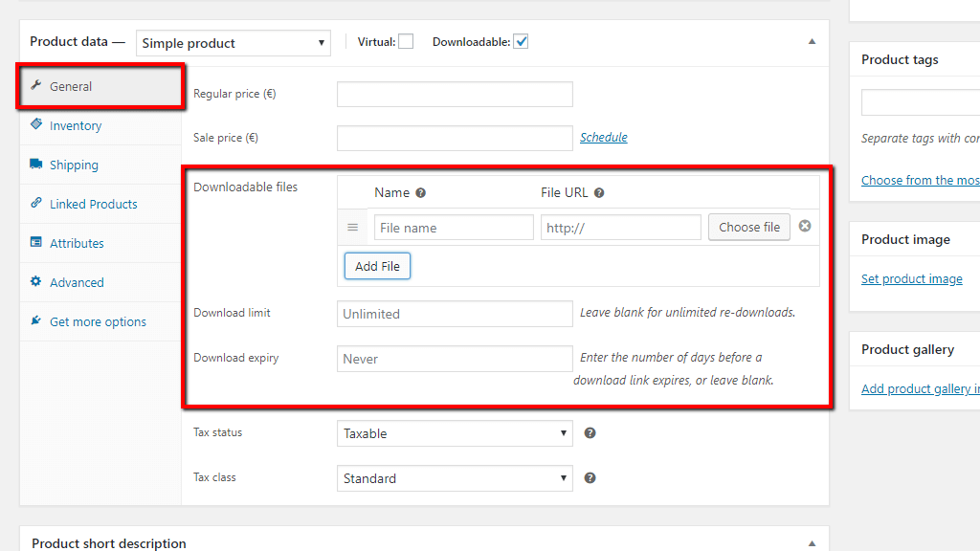
Task: Click the Tax status label
Action: coord(217,432)
